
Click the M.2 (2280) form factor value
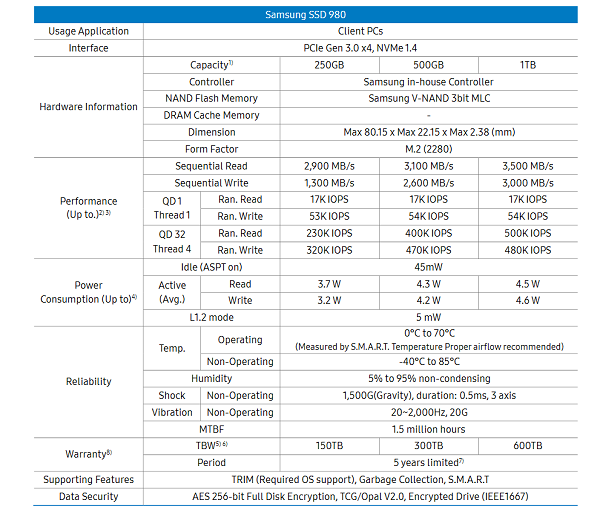tap(429, 149)
